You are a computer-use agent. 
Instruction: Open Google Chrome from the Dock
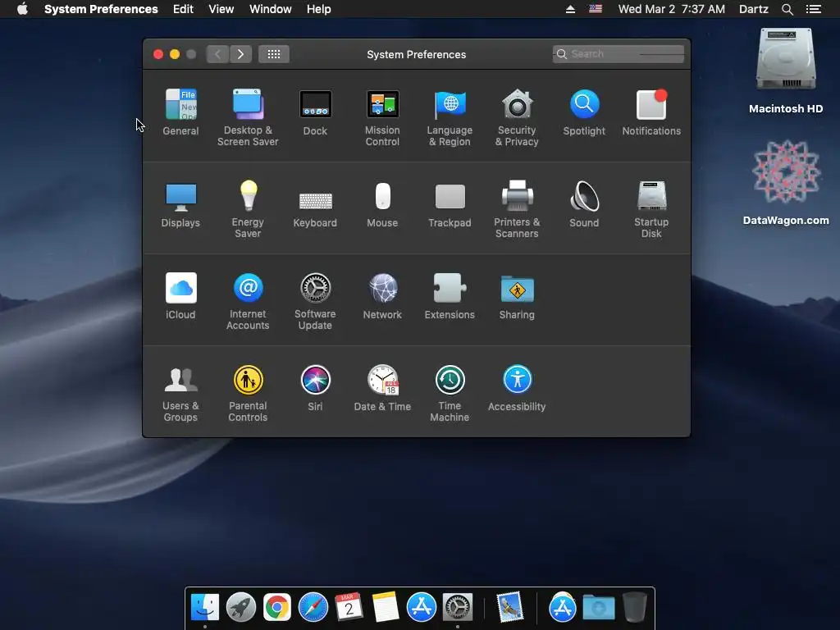point(277,608)
